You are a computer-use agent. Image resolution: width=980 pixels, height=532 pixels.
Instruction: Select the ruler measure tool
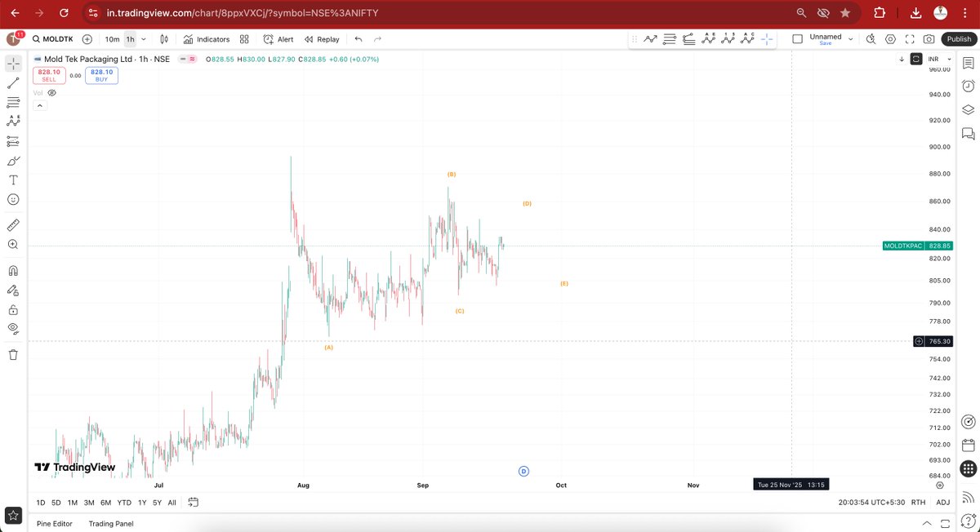[x=13, y=224]
